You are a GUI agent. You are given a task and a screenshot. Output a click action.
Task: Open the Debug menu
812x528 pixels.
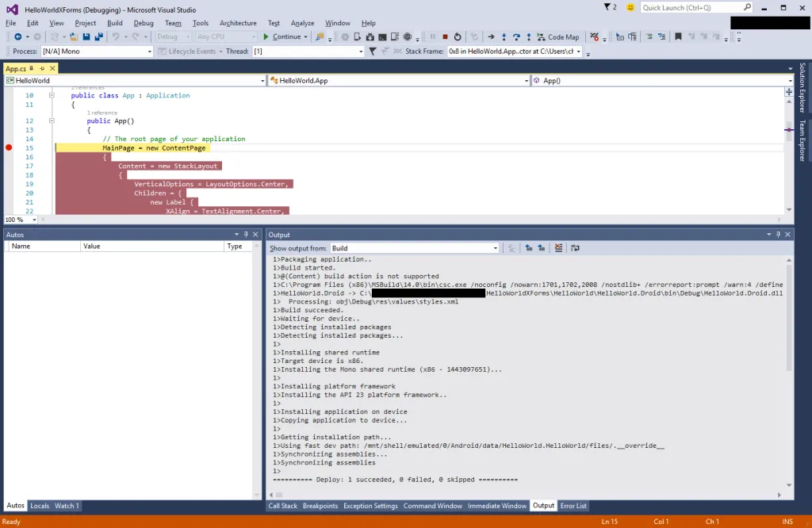[144, 23]
